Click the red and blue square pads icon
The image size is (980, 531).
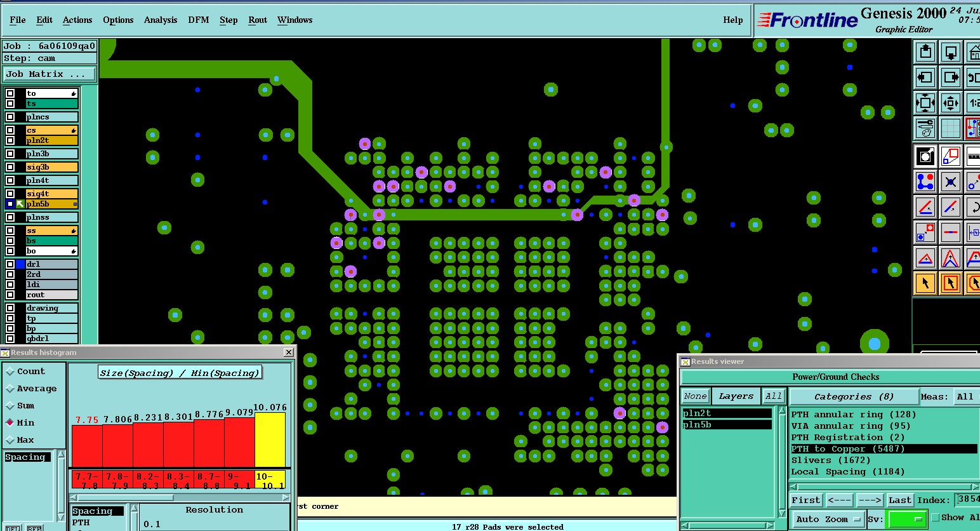pos(925,232)
